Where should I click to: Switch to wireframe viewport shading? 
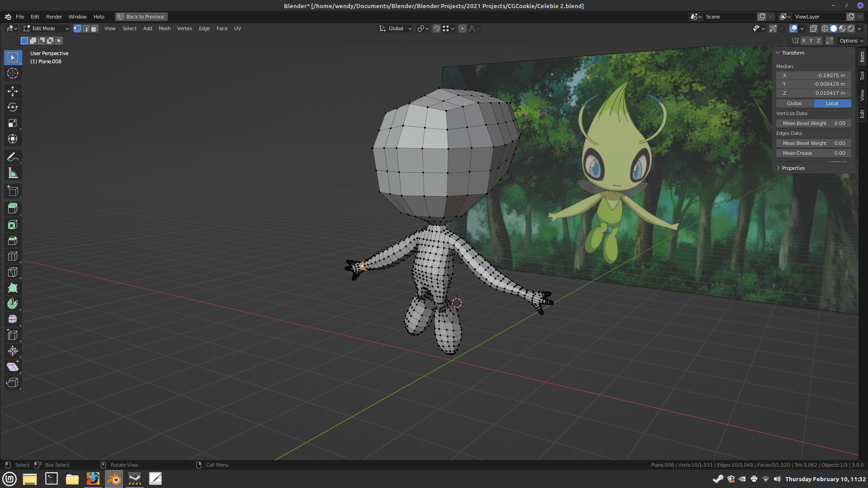tap(825, 28)
